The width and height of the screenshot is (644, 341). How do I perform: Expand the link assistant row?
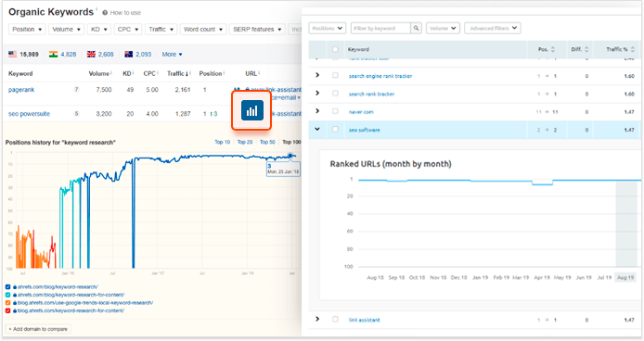pyautogui.click(x=317, y=319)
